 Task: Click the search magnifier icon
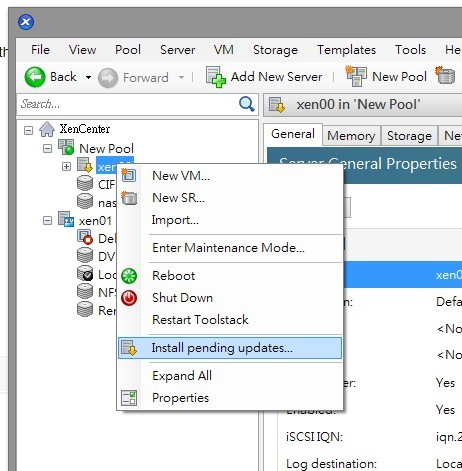(x=247, y=104)
